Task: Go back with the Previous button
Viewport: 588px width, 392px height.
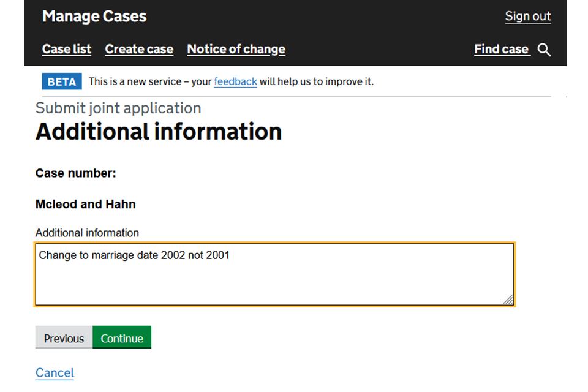Action: coord(64,338)
